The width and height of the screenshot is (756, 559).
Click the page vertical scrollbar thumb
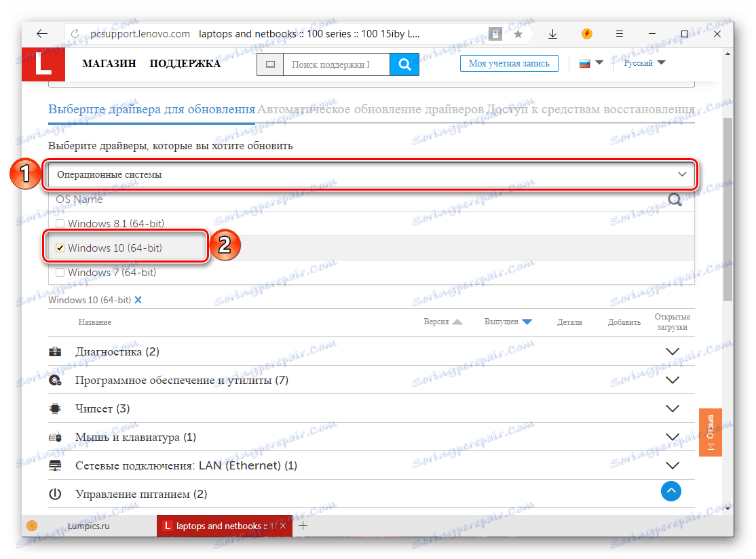[x=727, y=210]
